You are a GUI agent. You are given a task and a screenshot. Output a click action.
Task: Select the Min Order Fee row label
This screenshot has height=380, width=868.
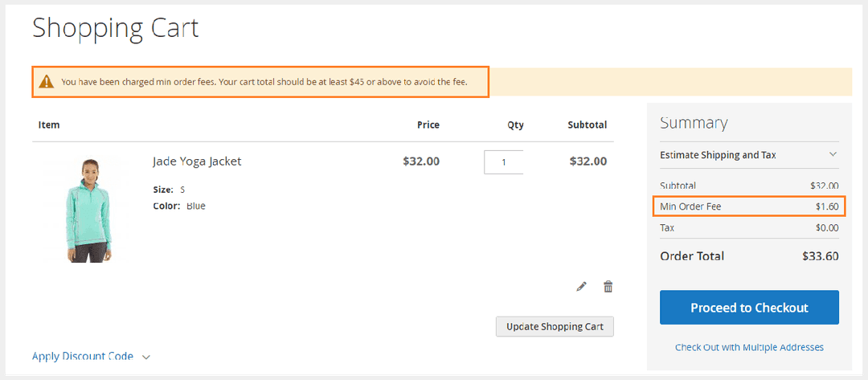point(690,207)
